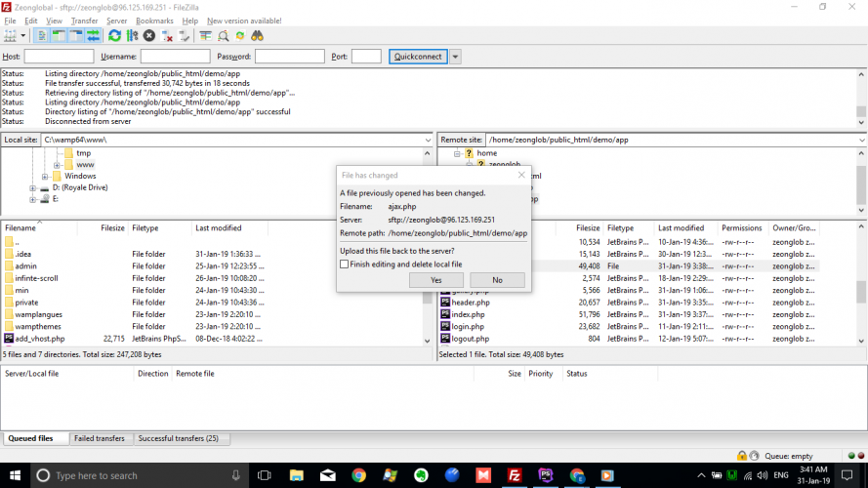The height and width of the screenshot is (488, 868).
Task: Open the Help menu
Action: tap(189, 20)
